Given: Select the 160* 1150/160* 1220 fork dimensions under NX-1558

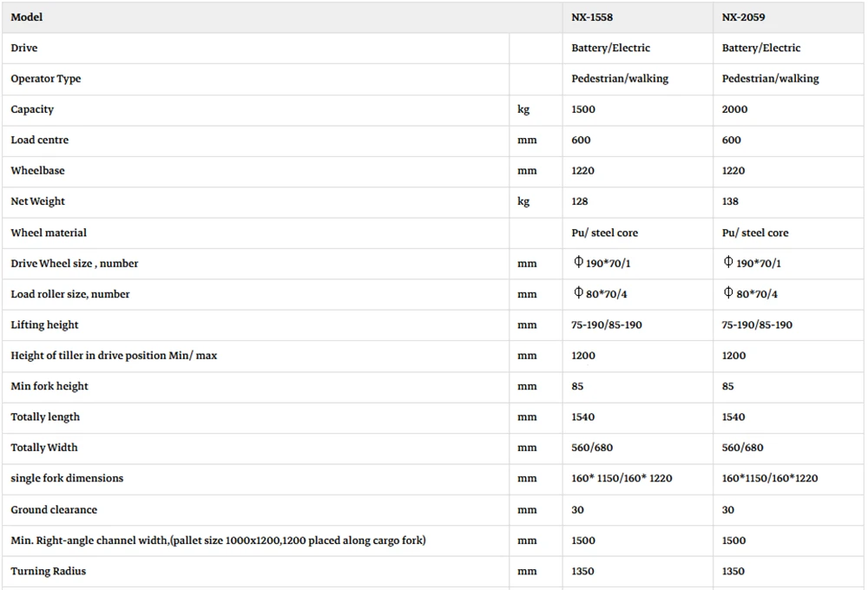Looking at the screenshot, I should pos(621,478).
